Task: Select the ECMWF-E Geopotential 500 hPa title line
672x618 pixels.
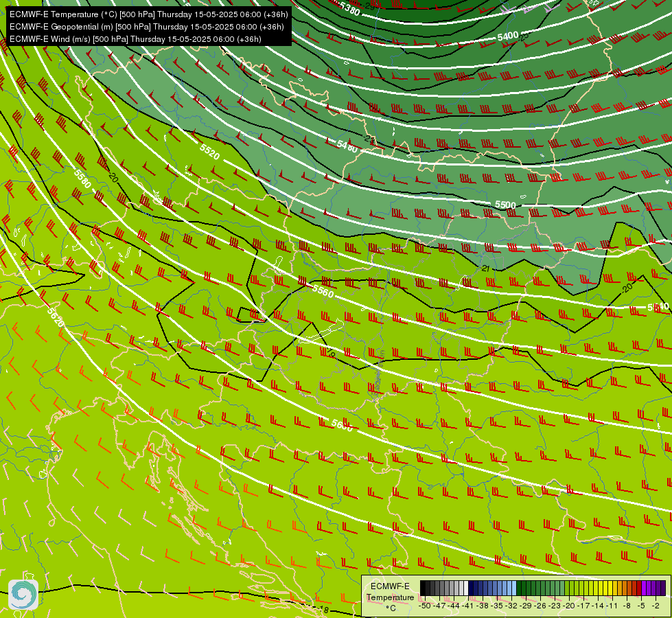Action: (147, 27)
